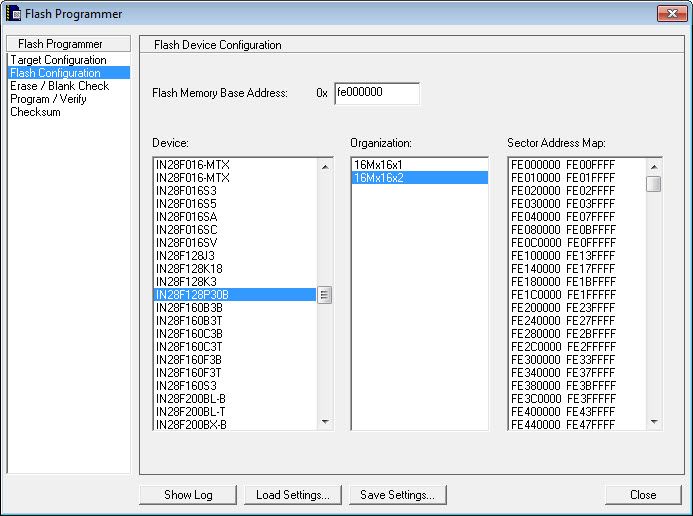
Task: Click sector row FE000000 FE00FFFF
Action: [x=577, y=165]
